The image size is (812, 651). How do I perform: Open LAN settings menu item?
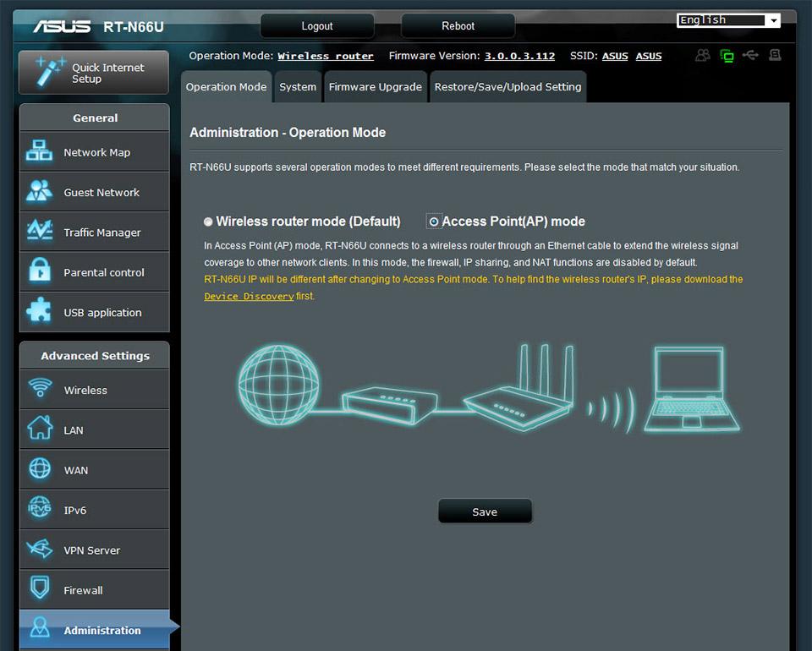click(95, 429)
